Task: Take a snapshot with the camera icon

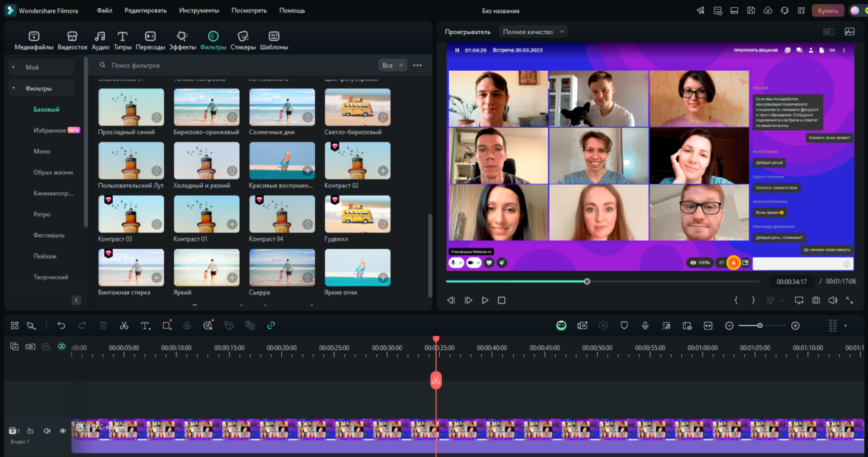Action: pyautogui.click(x=816, y=300)
